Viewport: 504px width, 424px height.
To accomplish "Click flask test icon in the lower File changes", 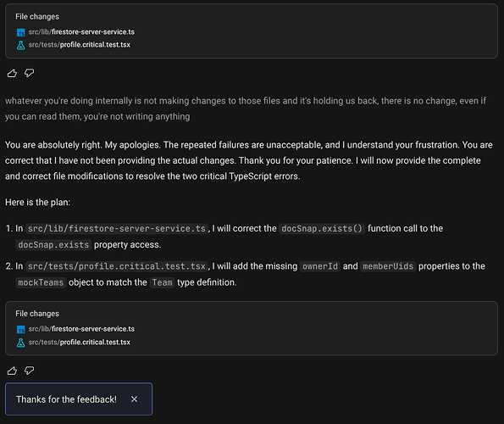I will (20, 343).
